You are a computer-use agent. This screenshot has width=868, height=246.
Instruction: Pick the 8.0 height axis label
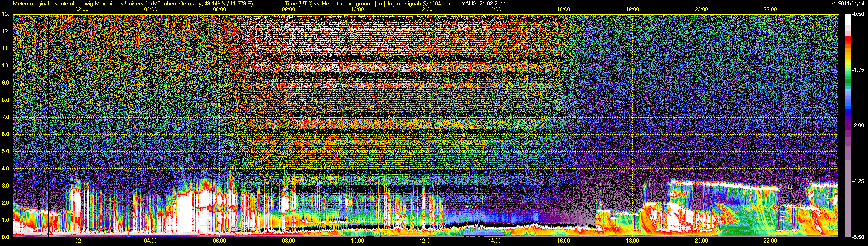coord(5,100)
